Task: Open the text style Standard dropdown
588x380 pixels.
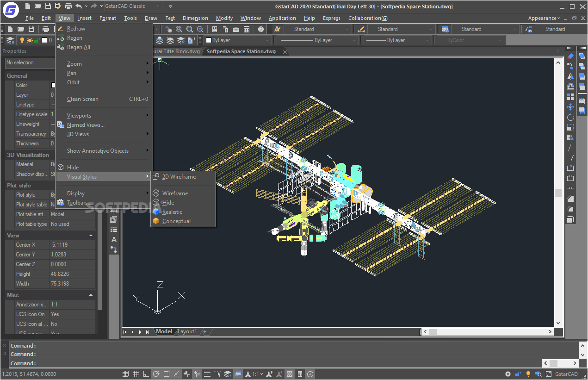Action: coord(317,29)
